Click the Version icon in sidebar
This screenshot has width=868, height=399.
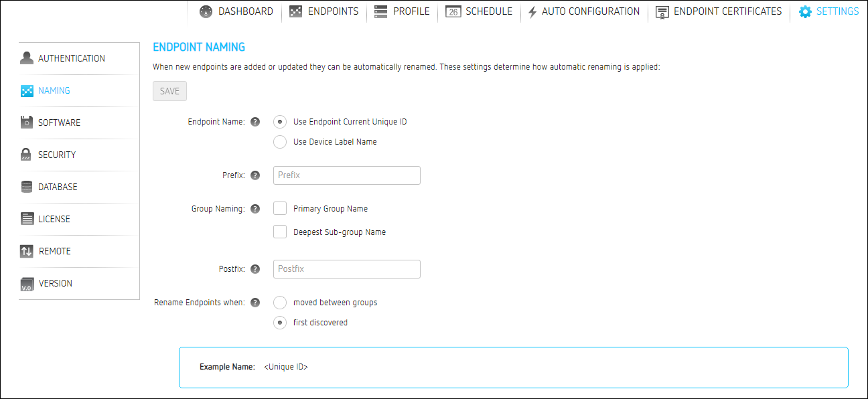tap(27, 284)
